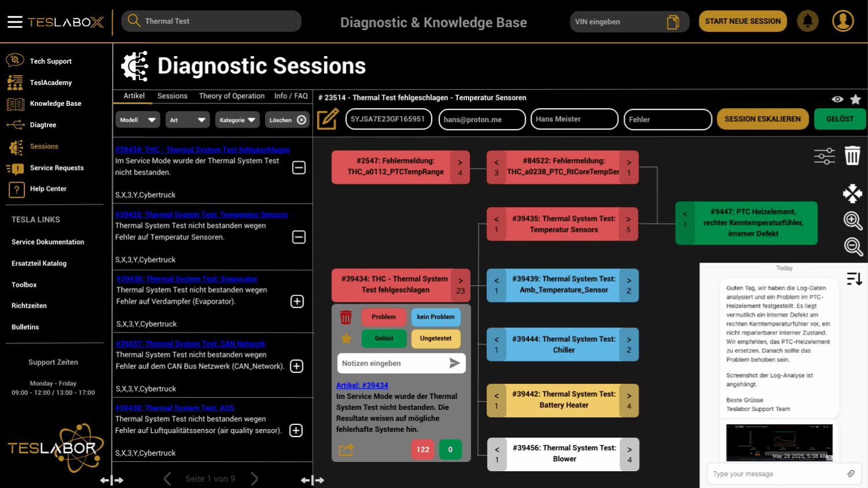Viewport: 868px width, 488px height.
Task: Star the #39434 node article
Action: point(346,338)
